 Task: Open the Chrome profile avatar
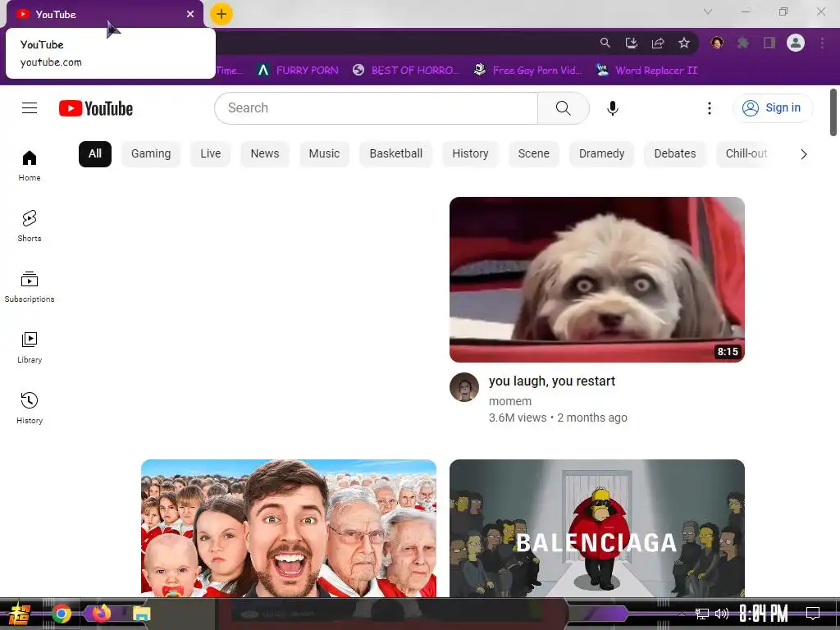coord(796,43)
